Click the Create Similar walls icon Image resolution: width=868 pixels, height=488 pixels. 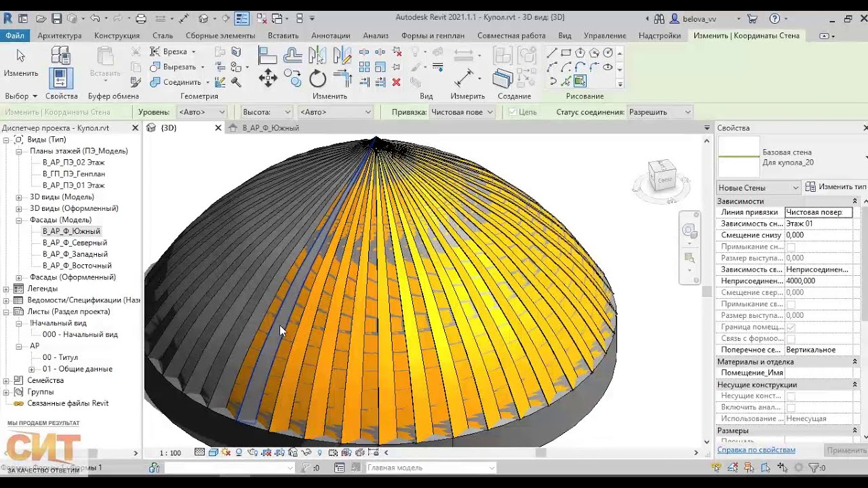click(x=502, y=79)
